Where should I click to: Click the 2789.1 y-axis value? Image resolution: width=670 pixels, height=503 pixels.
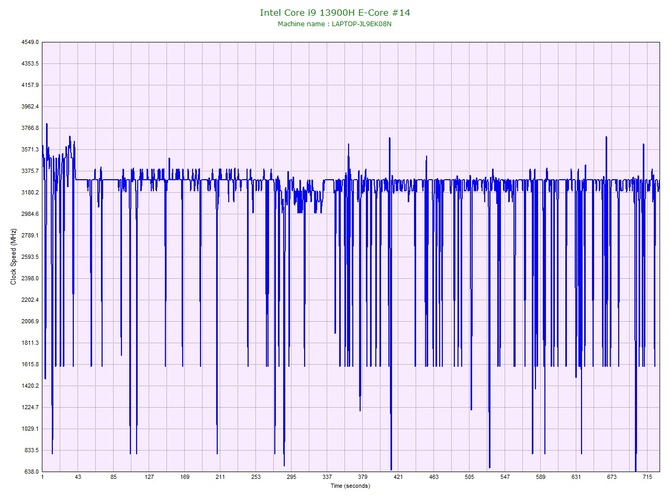pyautogui.click(x=30, y=235)
